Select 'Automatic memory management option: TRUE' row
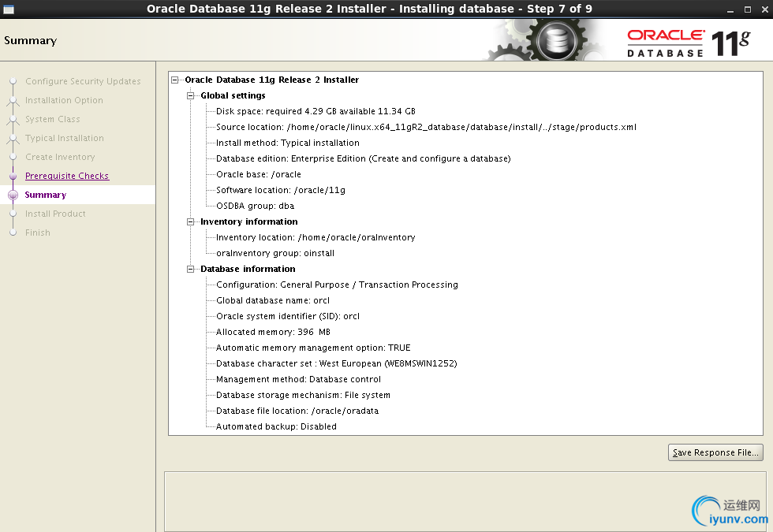This screenshot has height=532, width=773. coord(313,348)
